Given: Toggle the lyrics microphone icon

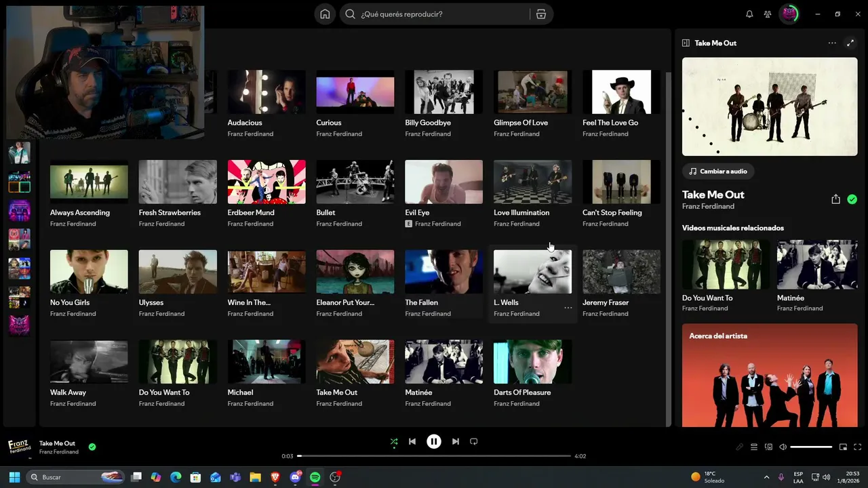Looking at the screenshot, I should 740,447.
